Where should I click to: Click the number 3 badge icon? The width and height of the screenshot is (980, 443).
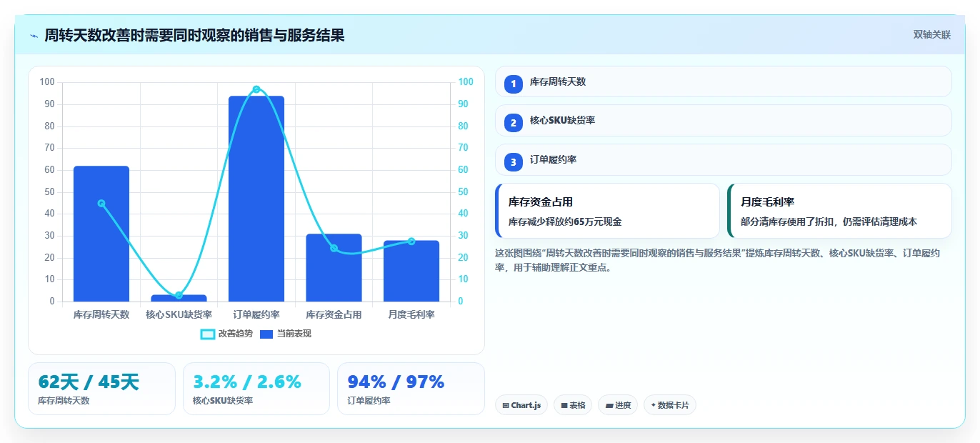coord(513,162)
